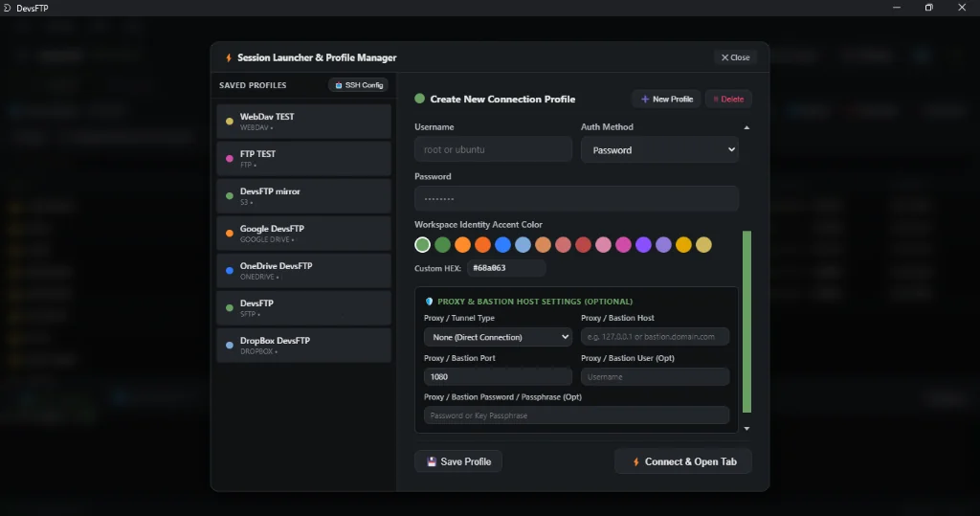Choose the light pink accent swatch
This screenshot has width=980, height=516.
pos(603,244)
